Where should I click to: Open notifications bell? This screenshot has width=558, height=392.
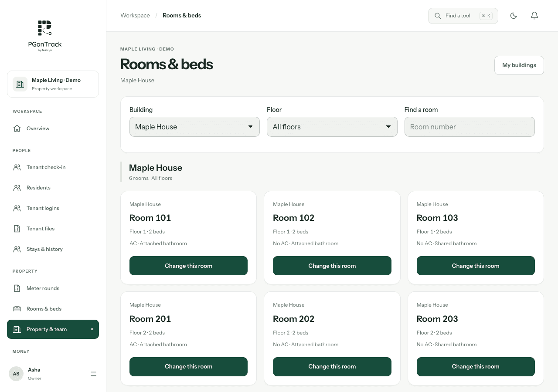click(x=534, y=16)
